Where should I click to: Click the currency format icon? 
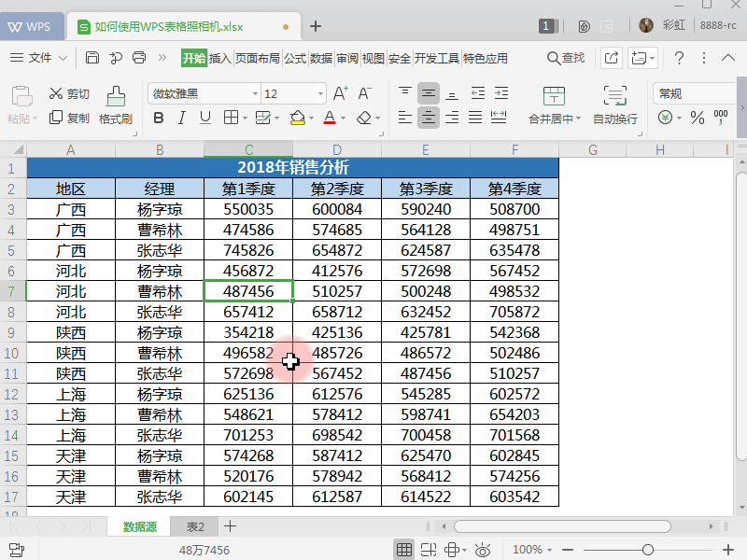[665, 118]
